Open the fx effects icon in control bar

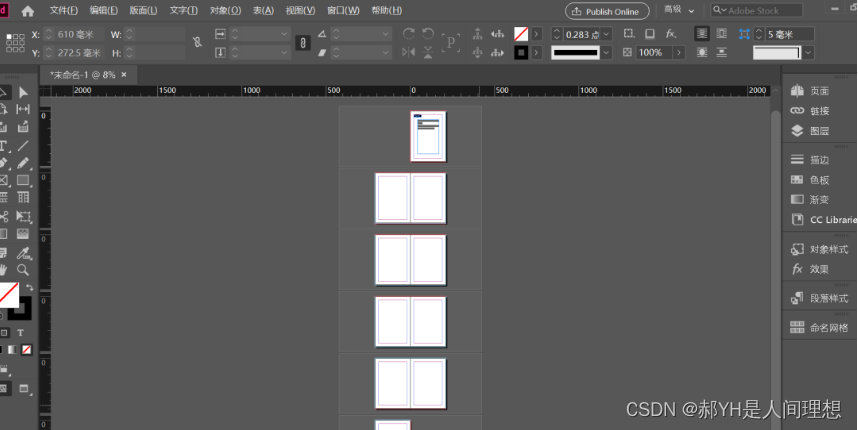pyautogui.click(x=670, y=34)
